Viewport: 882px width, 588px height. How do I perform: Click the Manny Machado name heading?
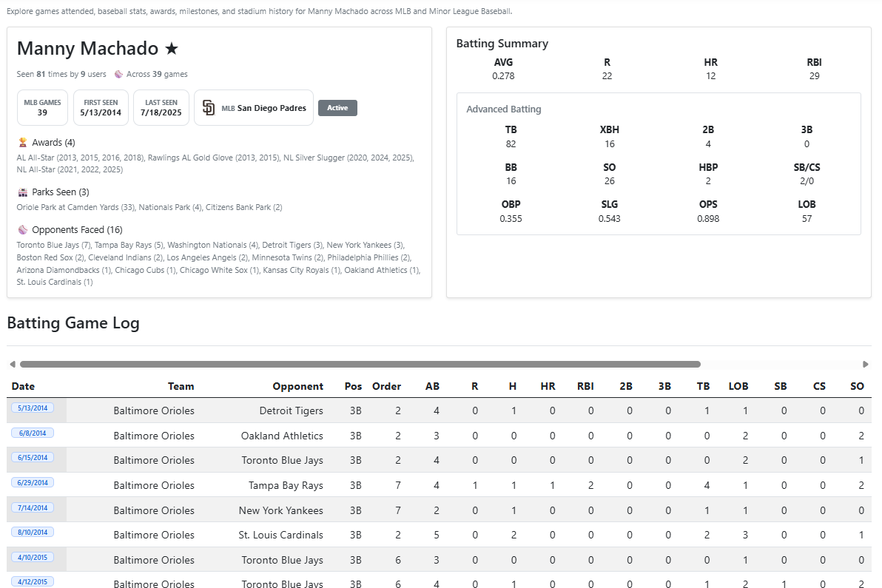point(88,49)
